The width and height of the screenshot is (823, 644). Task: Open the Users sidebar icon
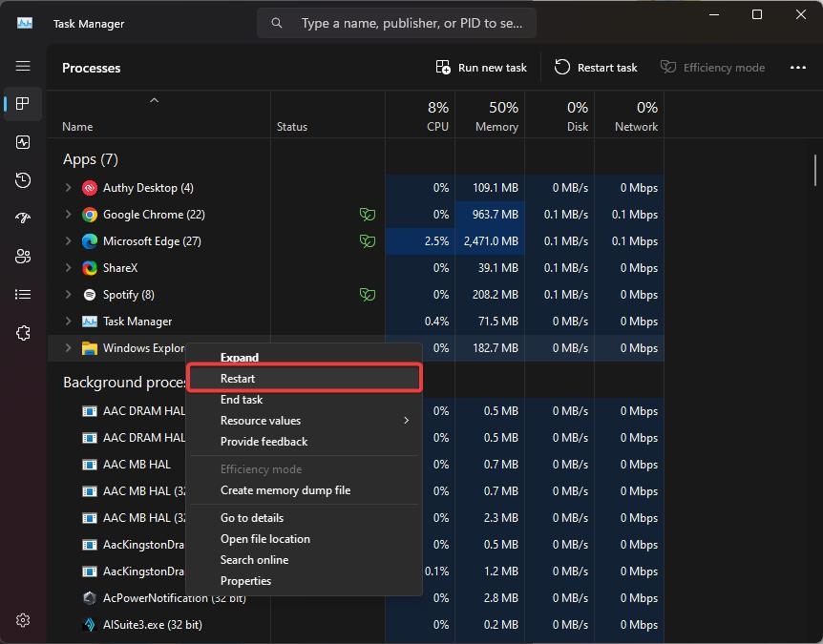pyautogui.click(x=23, y=257)
